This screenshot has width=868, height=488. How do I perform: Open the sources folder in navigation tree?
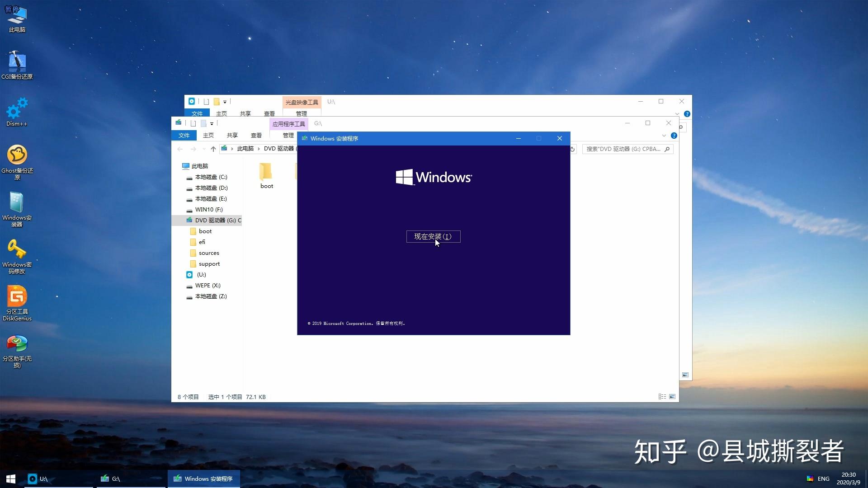(208, 253)
